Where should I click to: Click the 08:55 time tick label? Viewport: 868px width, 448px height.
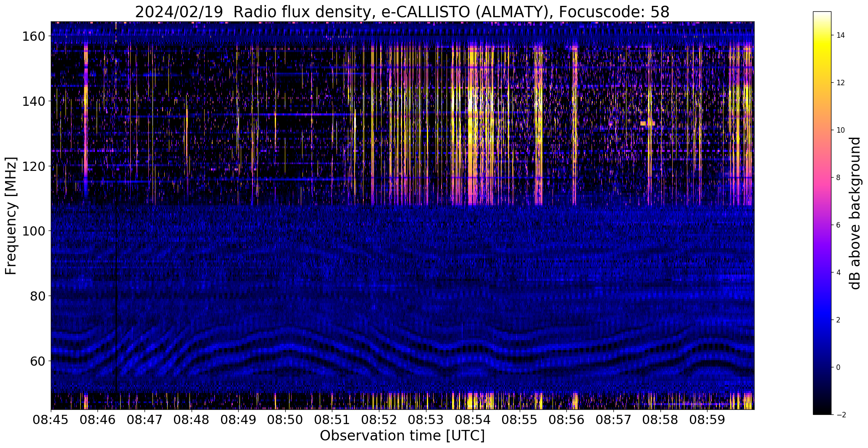tap(520, 420)
